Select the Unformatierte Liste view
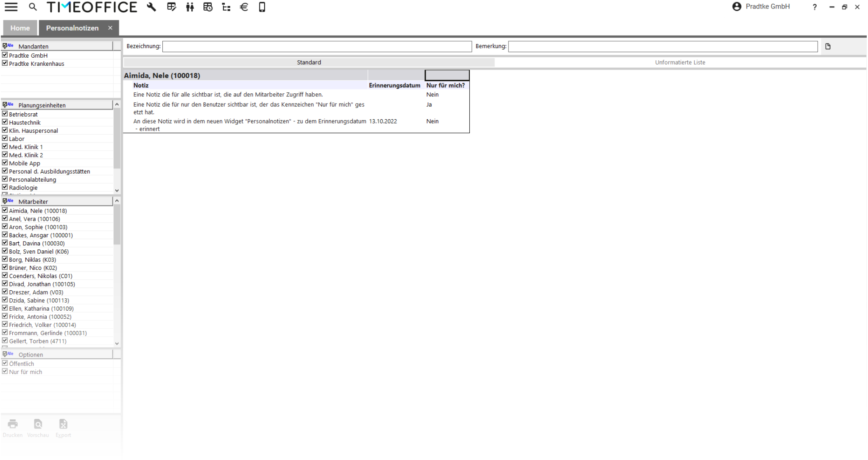The height and width of the screenshot is (460, 868). pyautogui.click(x=680, y=62)
